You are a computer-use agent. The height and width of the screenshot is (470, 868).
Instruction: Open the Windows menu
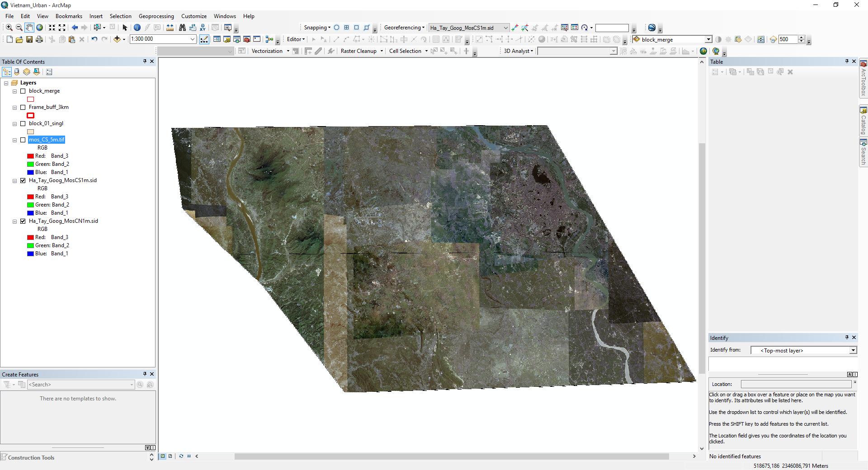tap(225, 16)
